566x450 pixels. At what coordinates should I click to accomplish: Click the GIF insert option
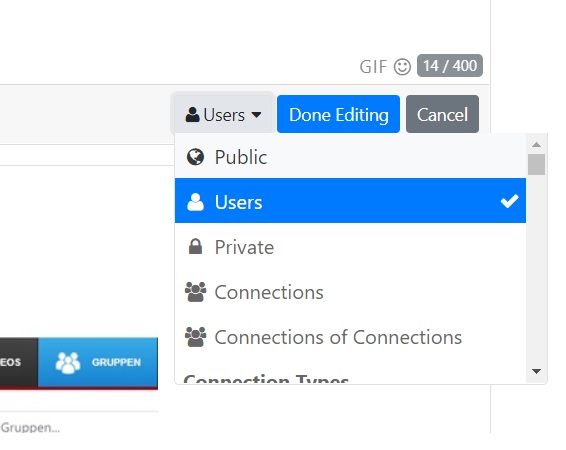pyautogui.click(x=373, y=67)
